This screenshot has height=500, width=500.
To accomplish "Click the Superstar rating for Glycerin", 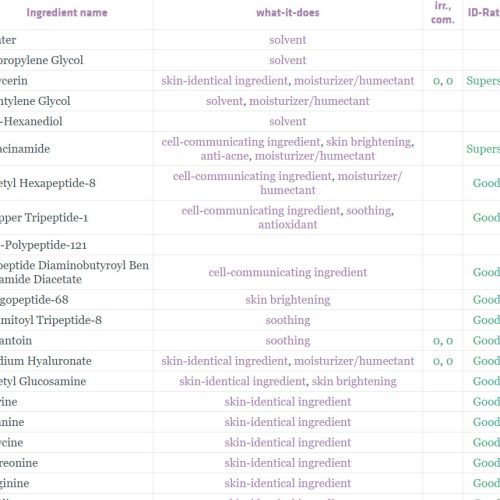I will click(x=483, y=81).
